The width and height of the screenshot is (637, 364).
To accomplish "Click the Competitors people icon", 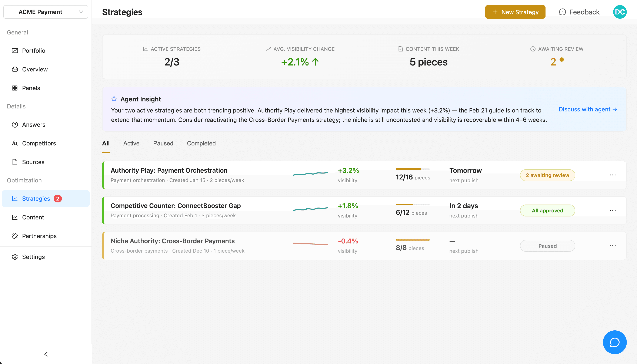I will tap(15, 143).
